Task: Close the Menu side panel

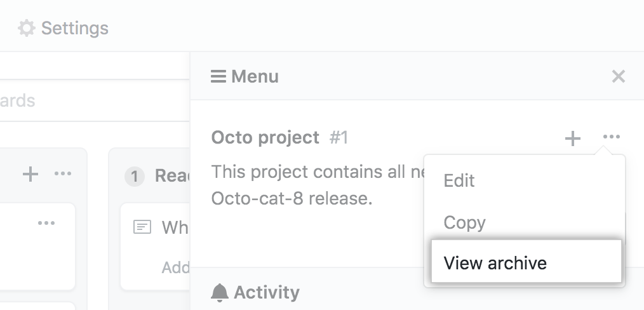Action: tap(618, 77)
